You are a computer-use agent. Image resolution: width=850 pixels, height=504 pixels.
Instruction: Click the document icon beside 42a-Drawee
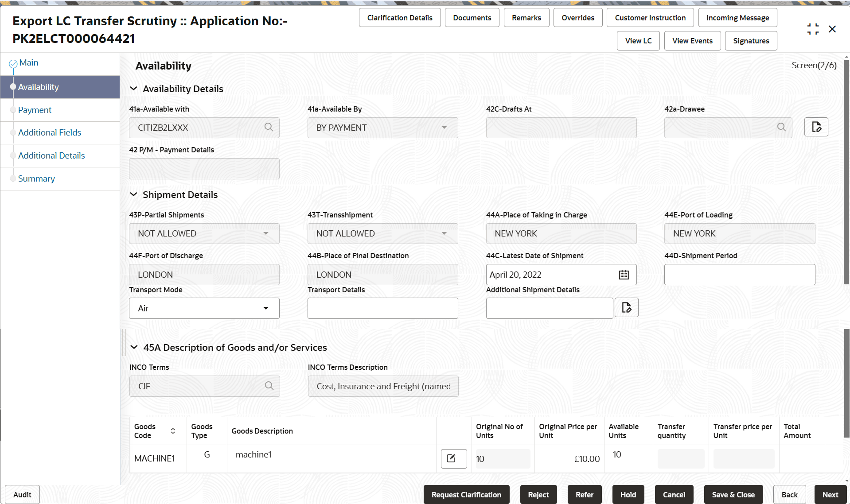816,127
